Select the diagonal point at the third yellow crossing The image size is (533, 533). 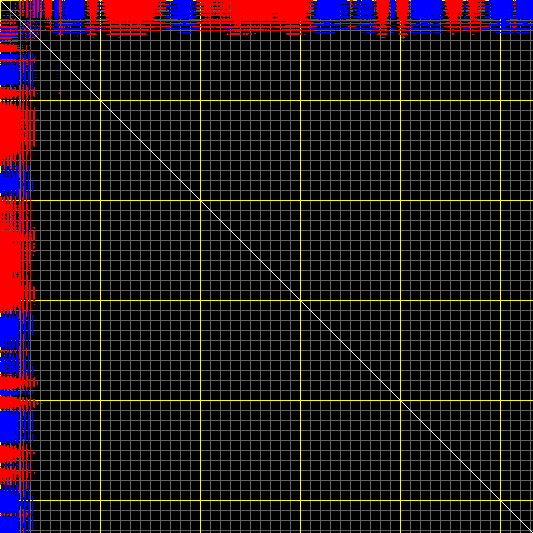[300, 300]
